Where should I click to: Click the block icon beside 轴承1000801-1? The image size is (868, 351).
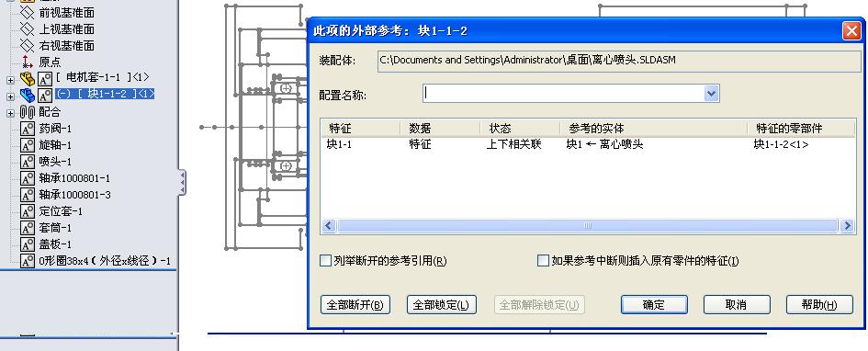pyautogui.click(x=28, y=179)
